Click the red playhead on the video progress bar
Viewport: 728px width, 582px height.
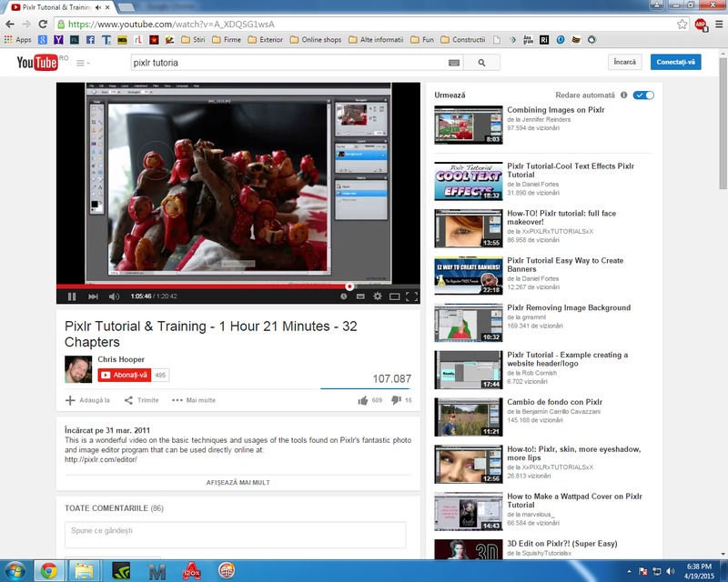349,286
